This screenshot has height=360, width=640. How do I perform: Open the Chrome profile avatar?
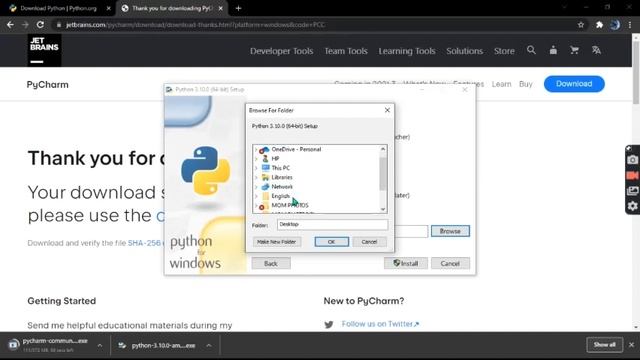click(615, 25)
